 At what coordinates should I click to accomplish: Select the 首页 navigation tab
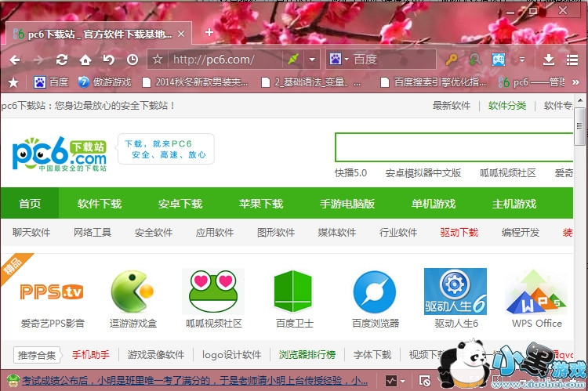(30, 204)
